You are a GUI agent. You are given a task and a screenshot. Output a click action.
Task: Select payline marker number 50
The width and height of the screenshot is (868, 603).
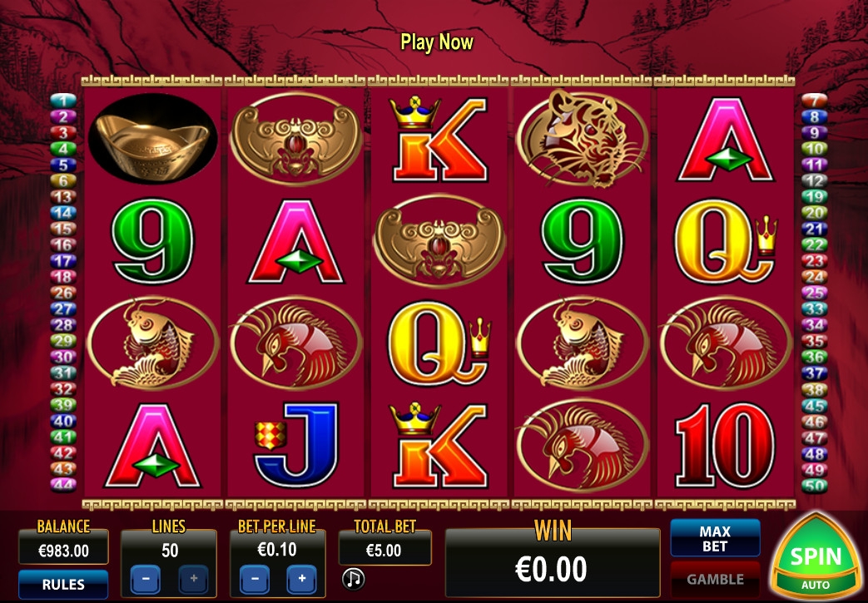(x=814, y=487)
